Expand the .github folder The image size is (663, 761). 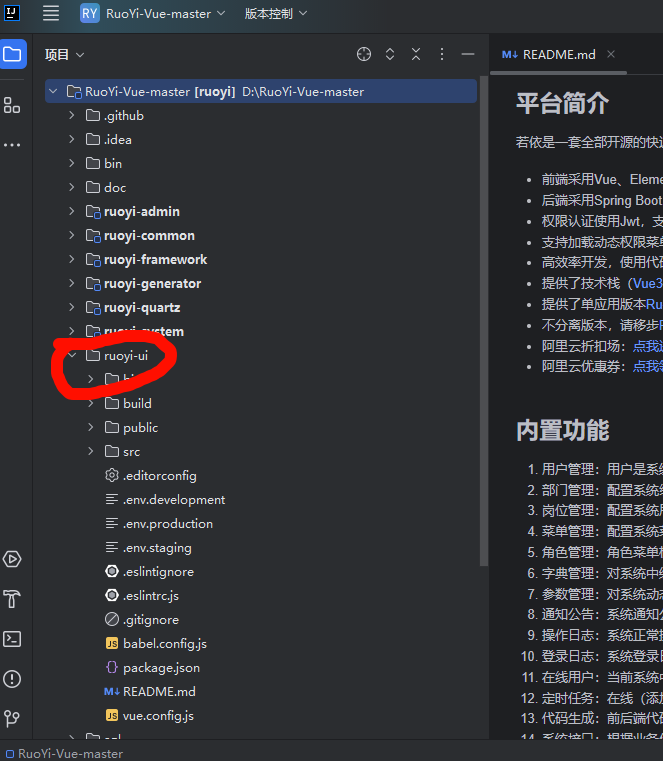(72, 115)
